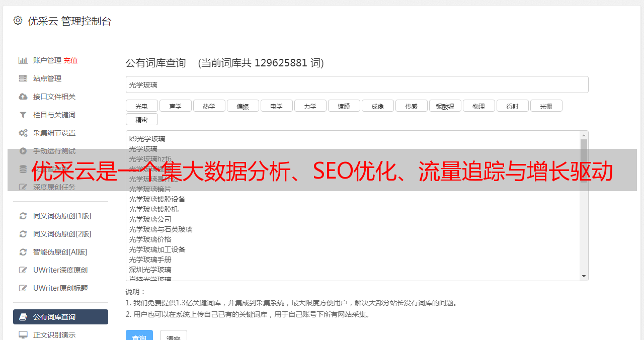The height and width of the screenshot is (340, 644).
Task: Click the results list scrollbar down arrow
Action: pos(584,276)
